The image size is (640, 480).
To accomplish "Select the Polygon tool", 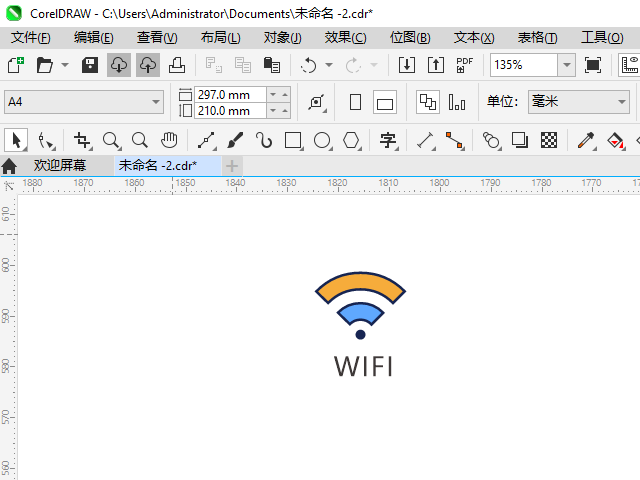I will pos(351,141).
